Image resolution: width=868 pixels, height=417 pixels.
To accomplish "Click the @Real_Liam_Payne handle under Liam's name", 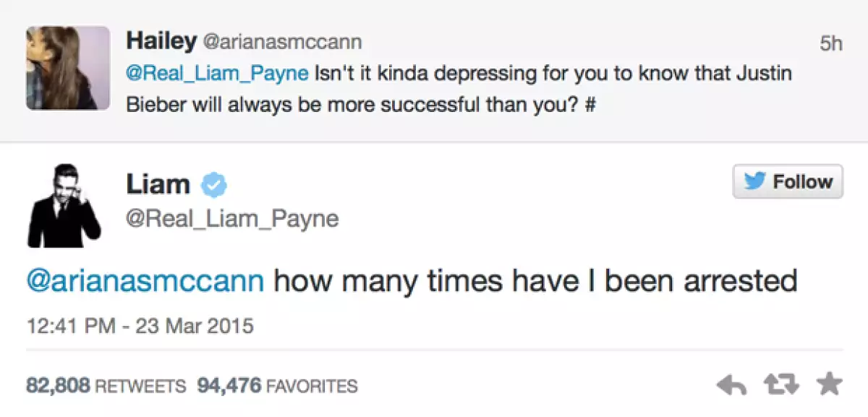I will click(x=232, y=218).
